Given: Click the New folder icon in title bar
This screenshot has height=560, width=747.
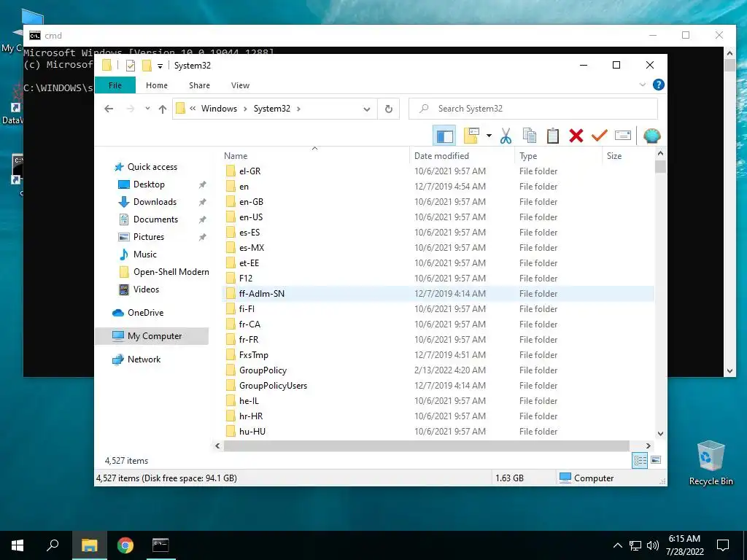Looking at the screenshot, I should (x=147, y=66).
